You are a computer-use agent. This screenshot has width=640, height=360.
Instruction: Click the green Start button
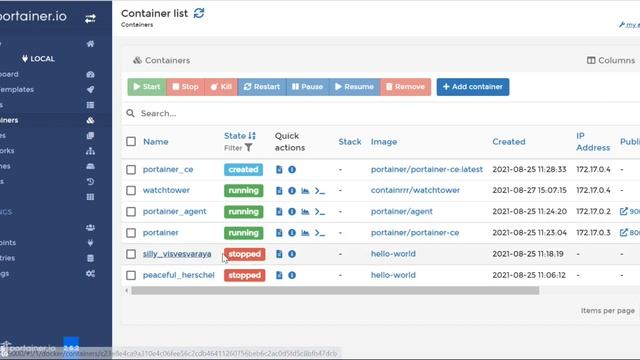pyautogui.click(x=147, y=87)
